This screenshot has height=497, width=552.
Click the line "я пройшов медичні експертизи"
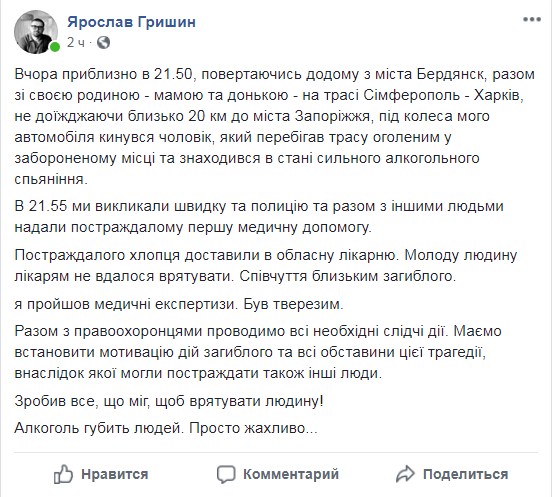(x=179, y=304)
